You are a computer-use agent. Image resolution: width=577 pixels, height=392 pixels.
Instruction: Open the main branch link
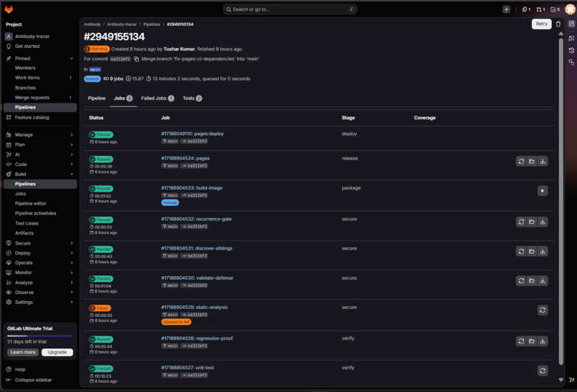coord(95,69)
